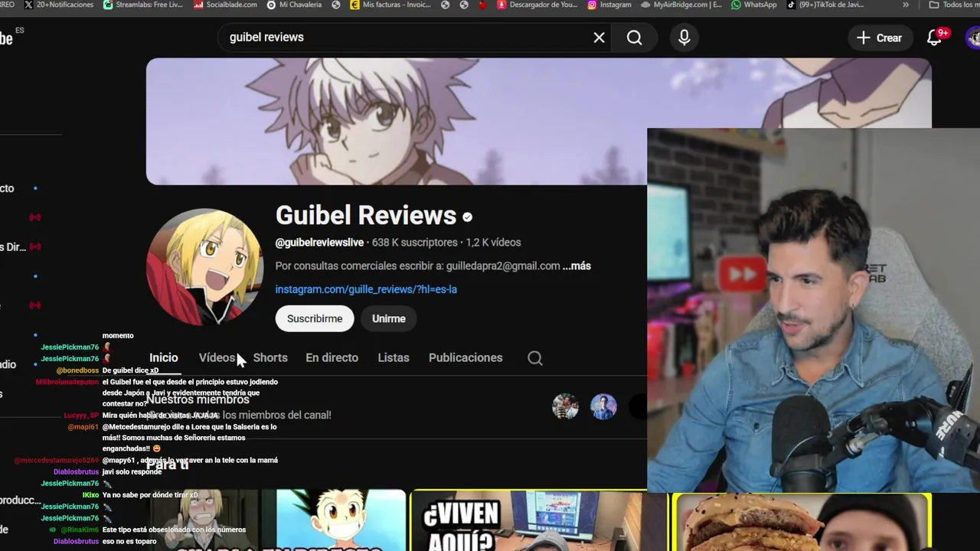
Task: Click the Unirme button
Action: coord(389,318)
